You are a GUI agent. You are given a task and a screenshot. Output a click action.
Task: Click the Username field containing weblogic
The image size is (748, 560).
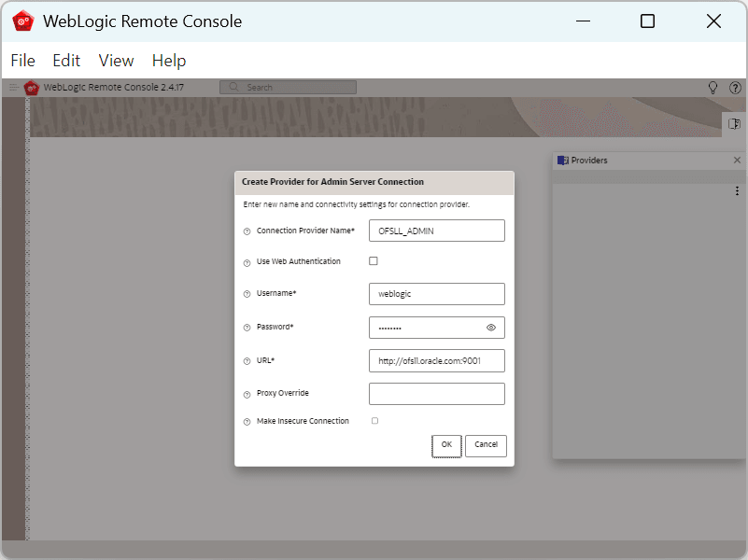coord(436,294)
